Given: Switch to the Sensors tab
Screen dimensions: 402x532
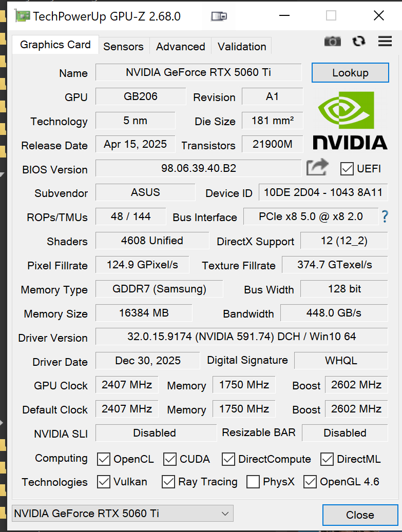Looking at the screenshot, I should click(123, 46).
